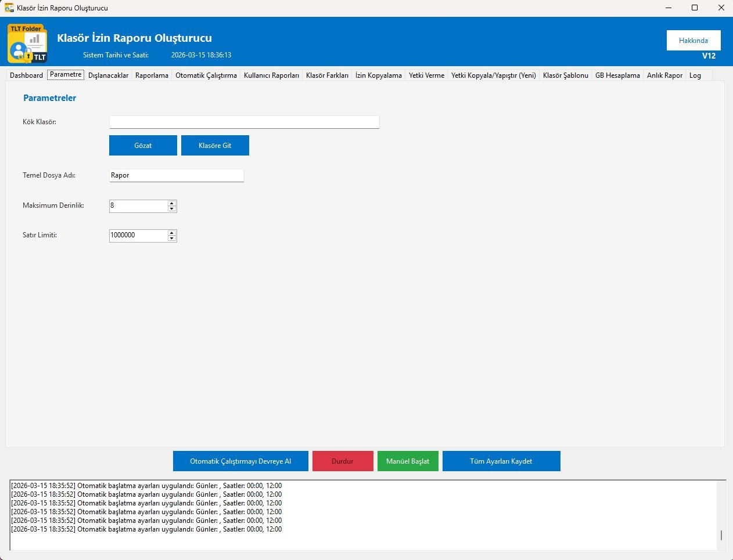Open the Dashboard tab
The image size is (733, 560).
[x=26, y=75]
